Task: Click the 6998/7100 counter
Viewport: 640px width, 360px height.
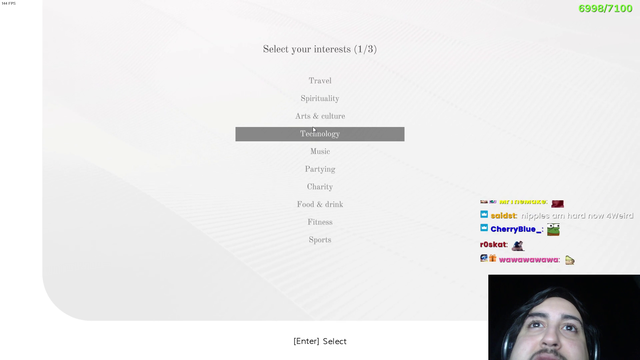Action: click(605, 9)
